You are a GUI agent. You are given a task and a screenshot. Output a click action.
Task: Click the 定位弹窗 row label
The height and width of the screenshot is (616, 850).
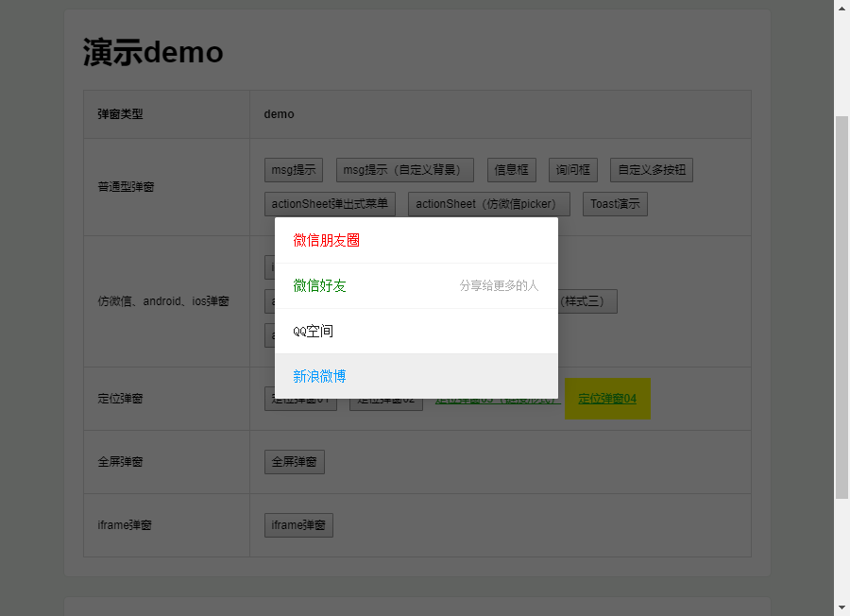point(120,399)
